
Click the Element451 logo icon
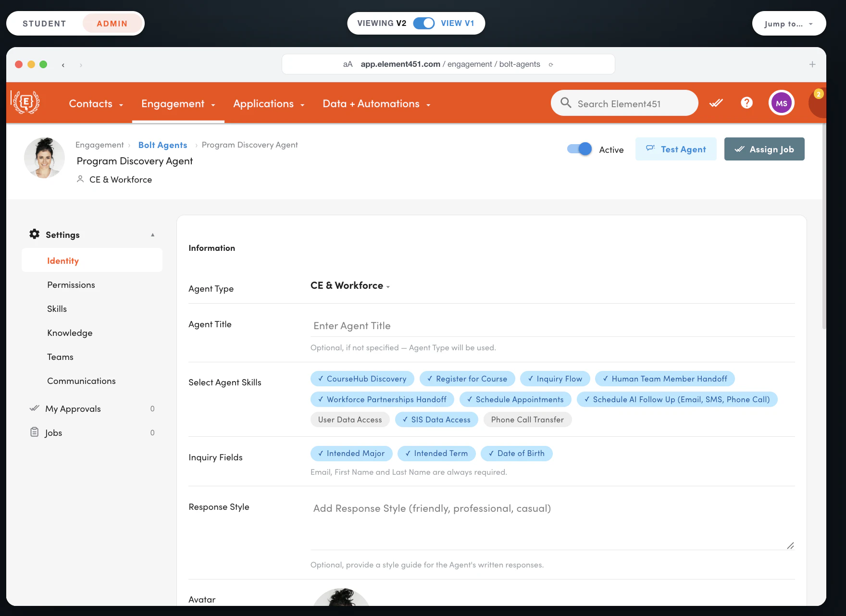pos(26,102)
